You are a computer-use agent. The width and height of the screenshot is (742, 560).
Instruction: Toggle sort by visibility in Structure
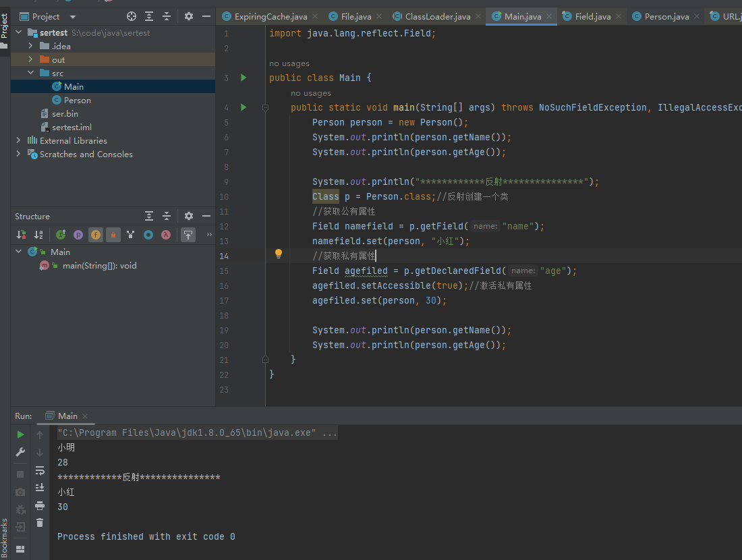pyautogui.click(x=22, y=235)
